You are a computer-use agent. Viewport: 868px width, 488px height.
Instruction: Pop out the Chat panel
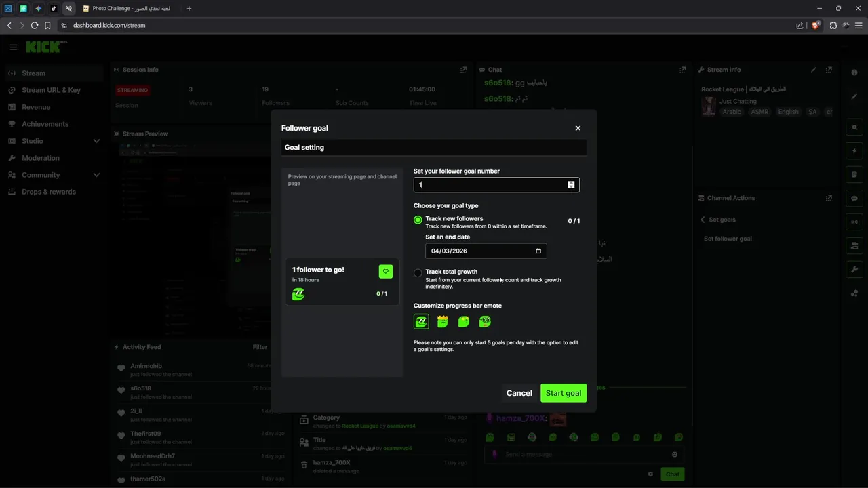coord(682,70)
